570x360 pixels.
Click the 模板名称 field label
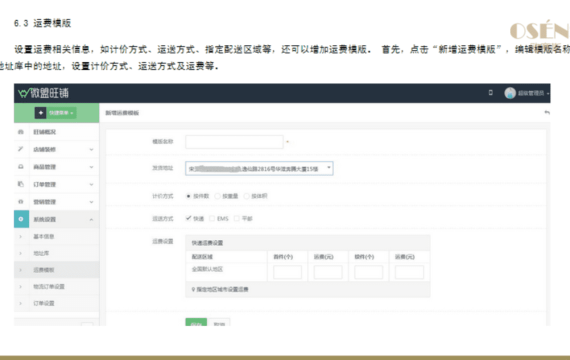[x=163, y=141]
